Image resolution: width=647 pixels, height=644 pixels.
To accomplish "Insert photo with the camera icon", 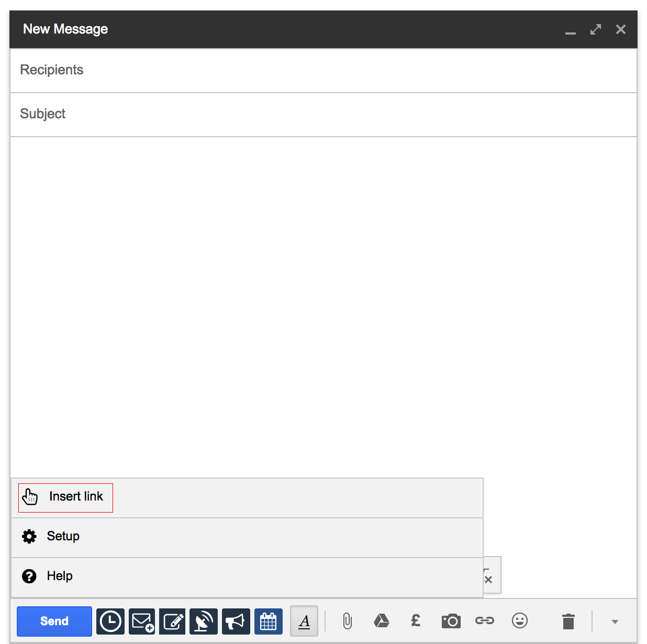I will click(x=451, y=621).
